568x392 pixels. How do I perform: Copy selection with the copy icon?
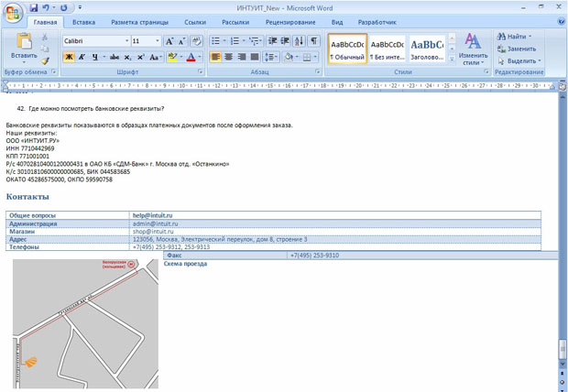[45, 49]
